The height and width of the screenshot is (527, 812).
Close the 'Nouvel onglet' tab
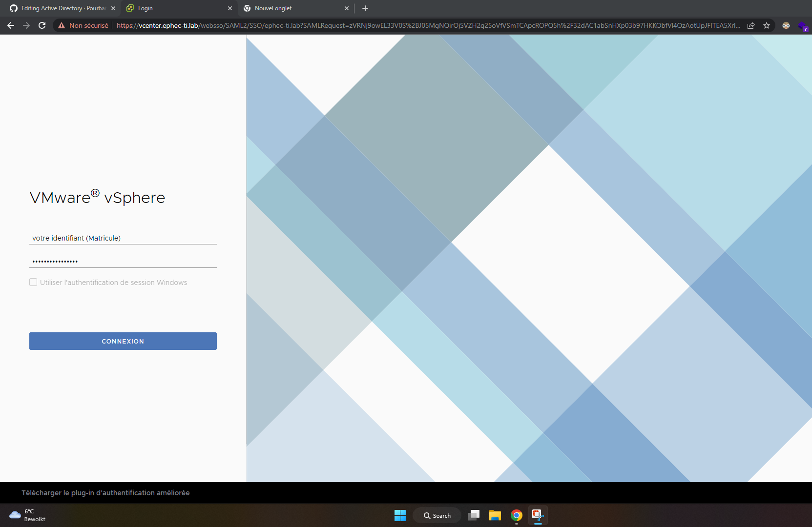click(x=347, y=8)
